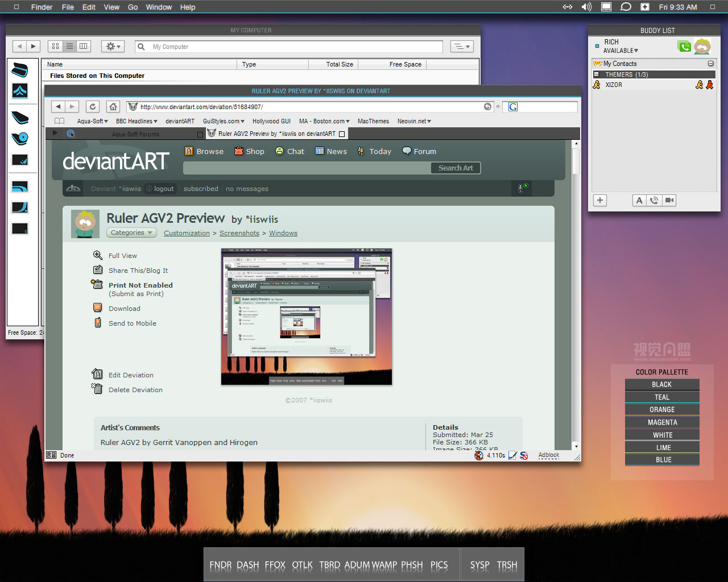Click Full View magnifier on deviation page
Screen dimensions: 728x582
pyautogui.click(x=98, y=256)
